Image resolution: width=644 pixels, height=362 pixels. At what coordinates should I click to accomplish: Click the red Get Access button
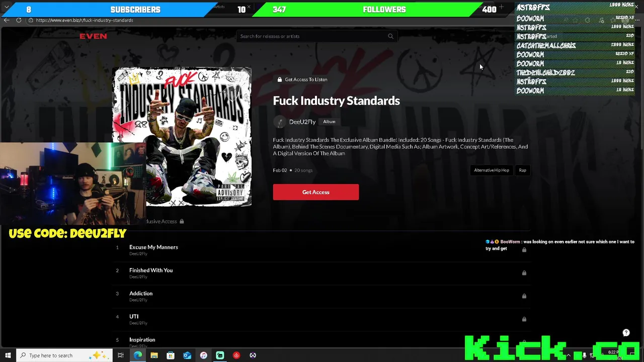[316, 192]
